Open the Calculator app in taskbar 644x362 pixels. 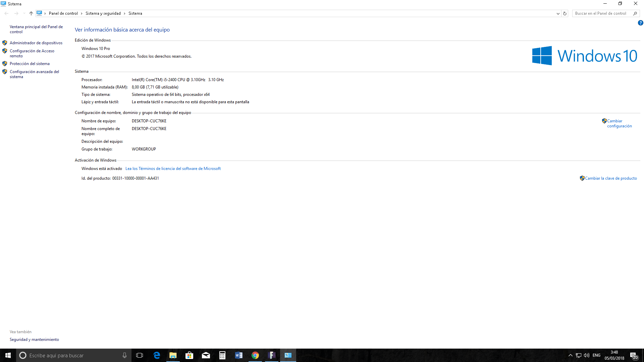coord(222,355)
